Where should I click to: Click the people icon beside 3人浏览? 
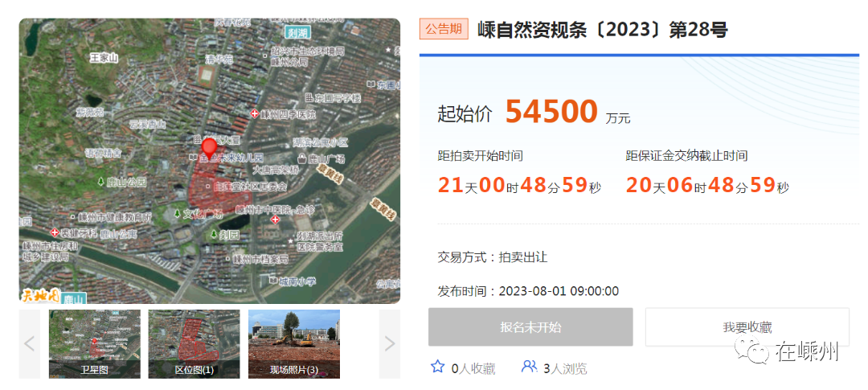529,367
